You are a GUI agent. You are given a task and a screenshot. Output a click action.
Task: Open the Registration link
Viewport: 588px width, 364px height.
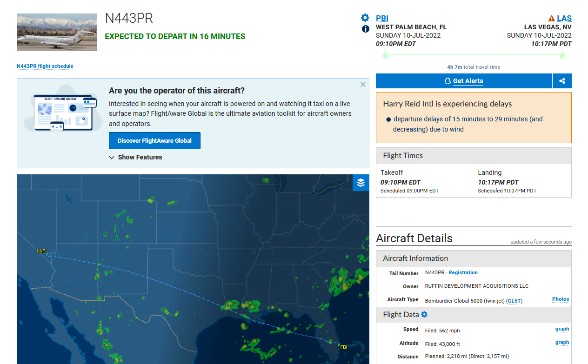pos(463,273)
